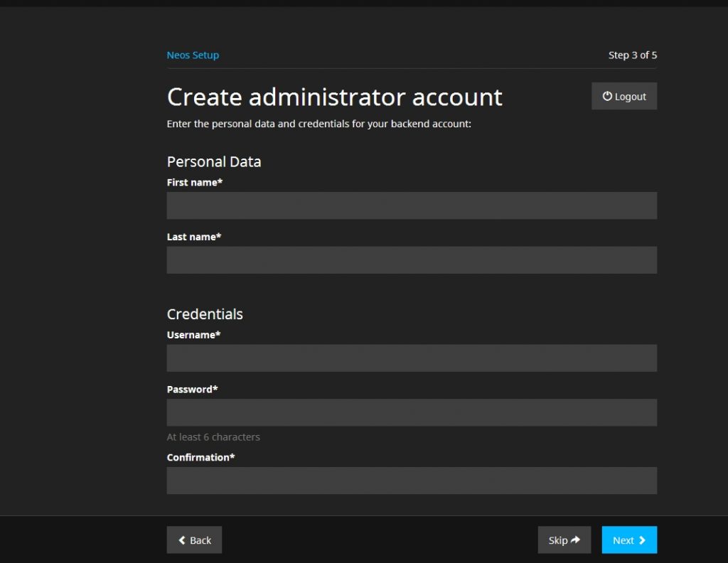Viewport: 728px width, 563px height.
Task: Click the "First name*" label
Action: pyautogui.click(x=195, y=183)
